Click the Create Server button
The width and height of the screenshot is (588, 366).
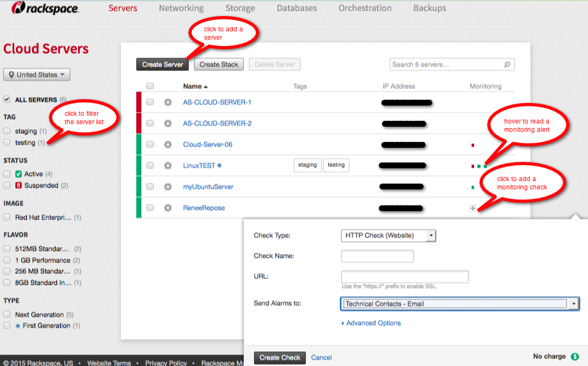click(x=163, y=65)
